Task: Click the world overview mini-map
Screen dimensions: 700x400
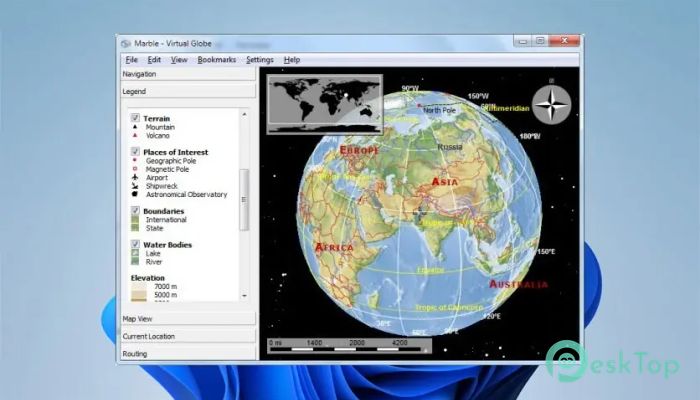Action: pyautogui.click(x=325, y=104)
